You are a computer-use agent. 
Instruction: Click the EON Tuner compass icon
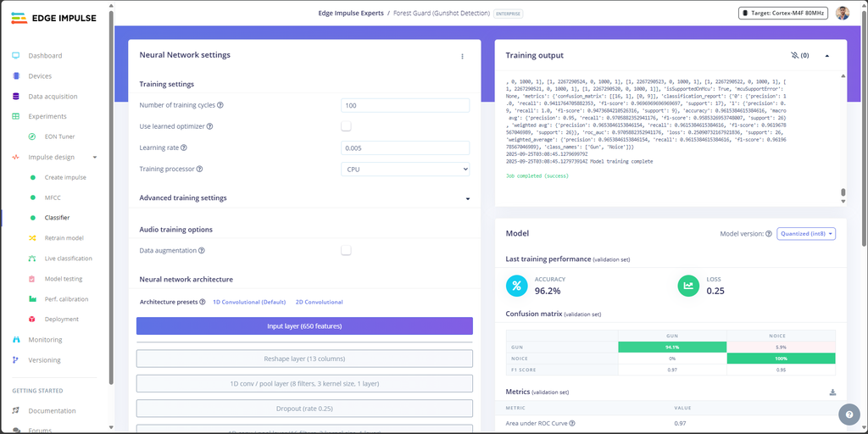coord(32,136)
